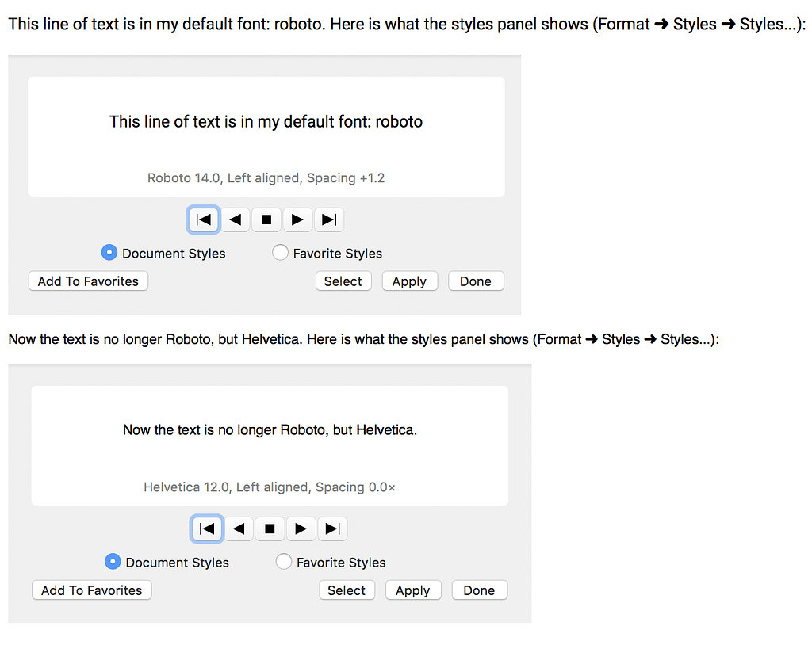Choose Document Styles radio in Roboto panel
812x645 pixels.
pos(109,253)
